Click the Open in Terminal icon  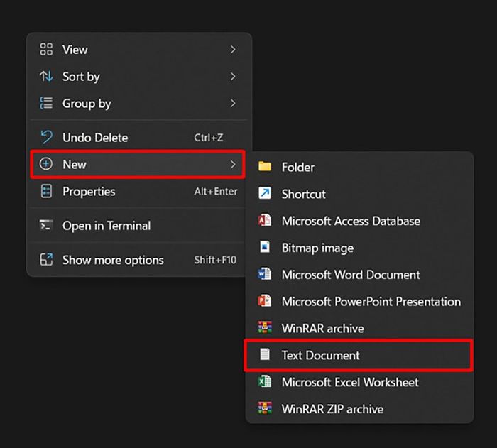click(x=46, y=226)
